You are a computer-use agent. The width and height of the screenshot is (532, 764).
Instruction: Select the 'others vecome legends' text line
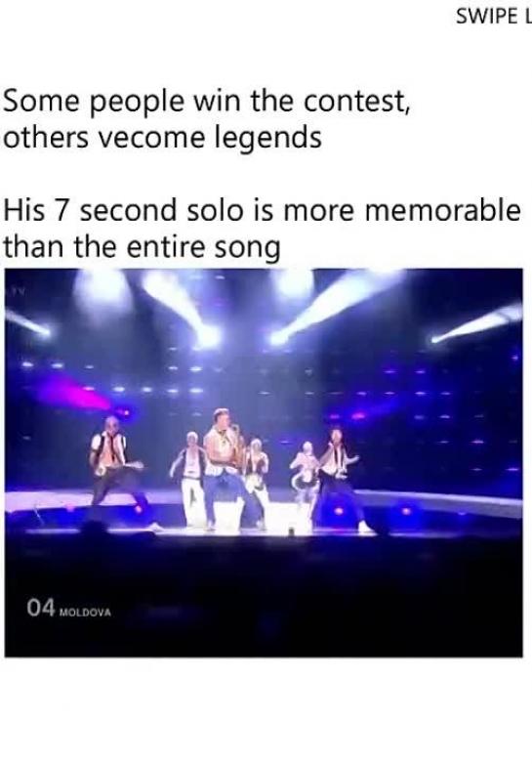pyautogui.click(x=163, y=138)
